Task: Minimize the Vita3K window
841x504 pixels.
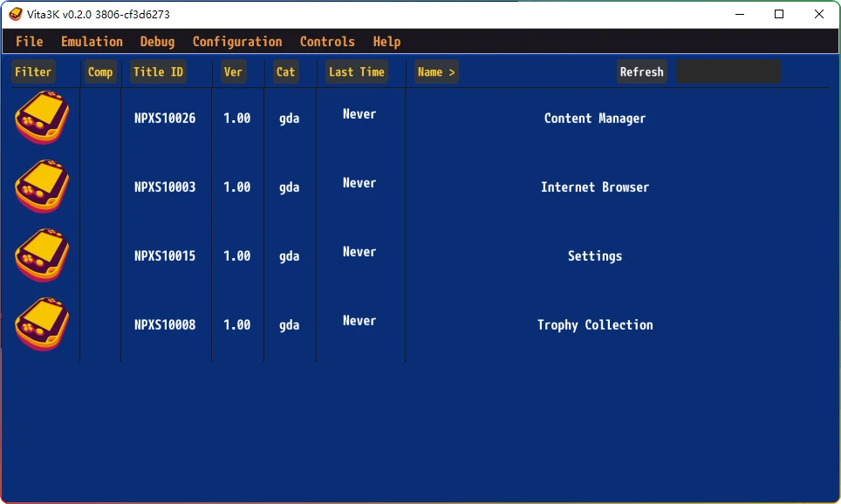Action: pyautogui.click(x=740, y=15)
